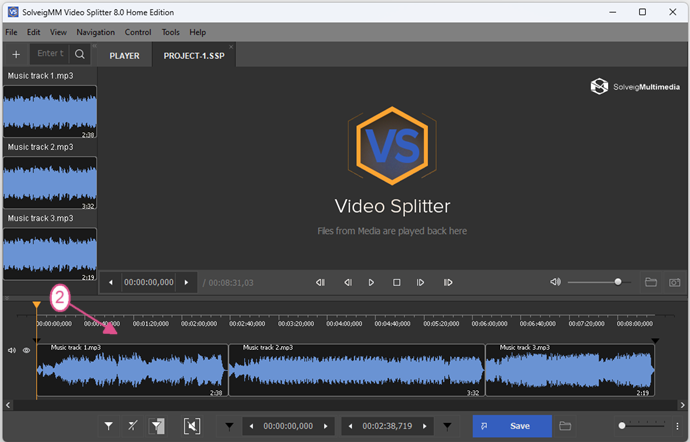Viewport: 690px width, 442px height.
Task: Jump to previous marker in player controls
Action: coord(320,283)
